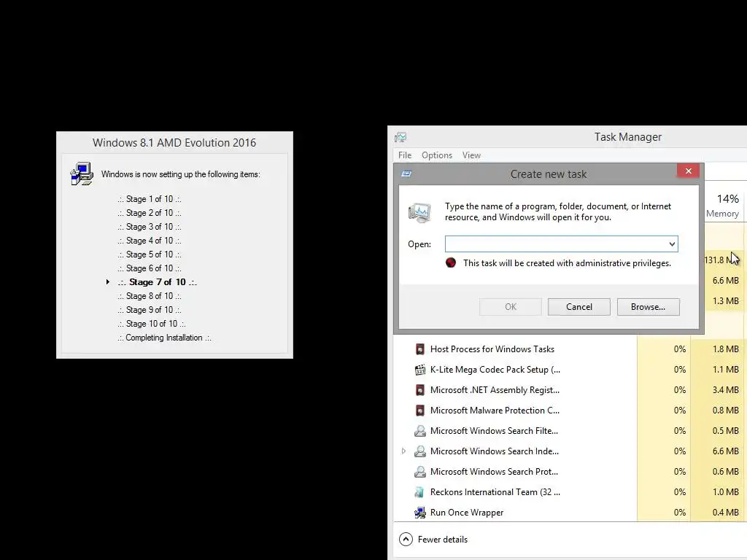Click the Windows 8.1 AMD Evolution 2016 title

[174, 143]
